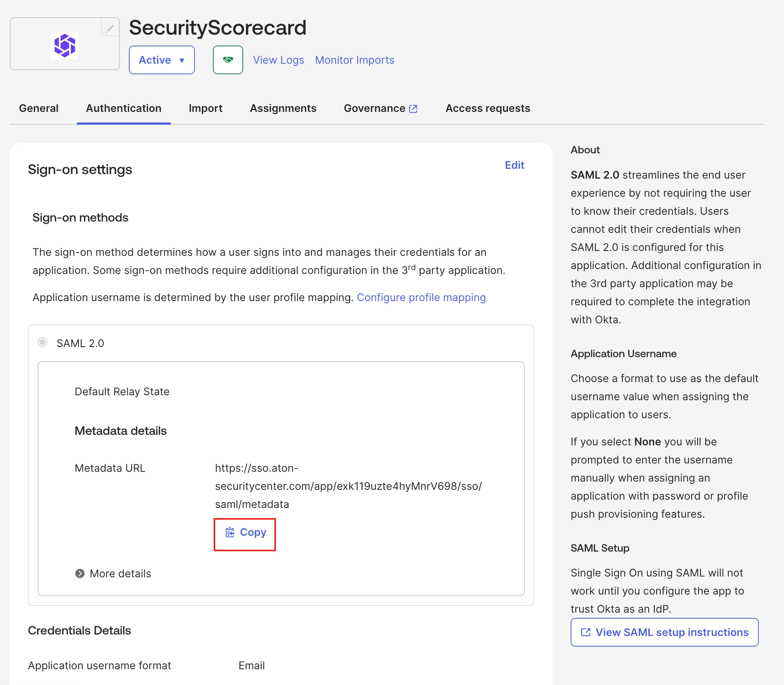Open the Configure profile mapping link

[421, 297]
